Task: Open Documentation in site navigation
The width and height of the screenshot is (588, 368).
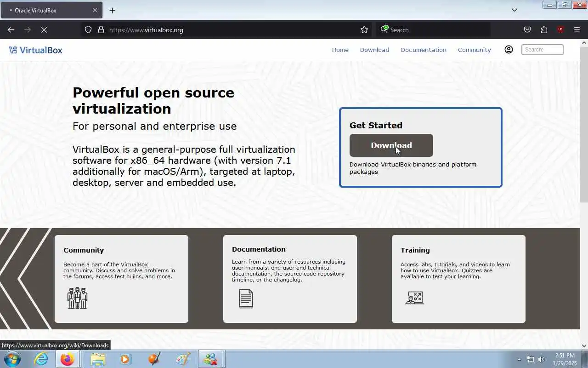Action: click(x=424, y=50)
